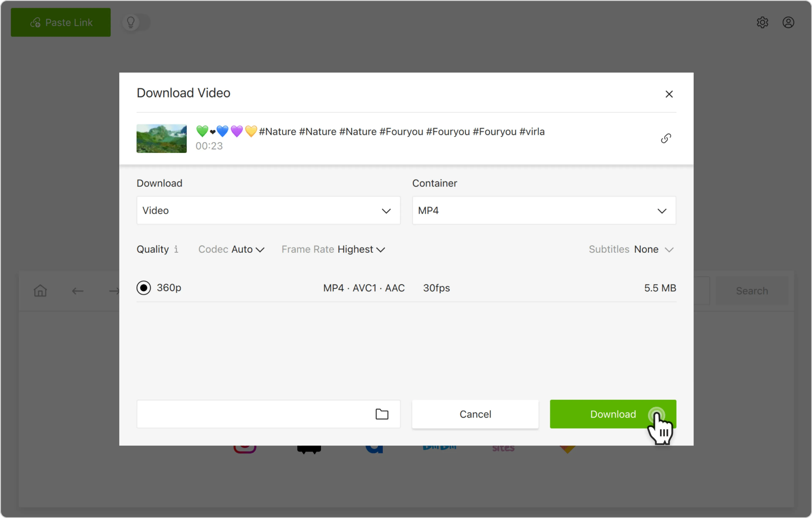Viewport: 812px width, 518px height.
Task: Click the Paste Link button
Action: point(61,23)
